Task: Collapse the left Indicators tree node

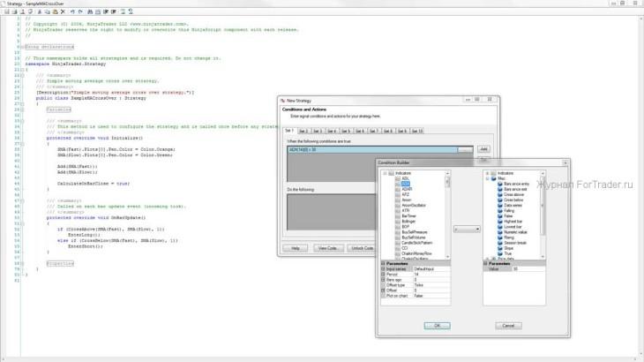Action: pyautogui.click(x=385, y=173)
